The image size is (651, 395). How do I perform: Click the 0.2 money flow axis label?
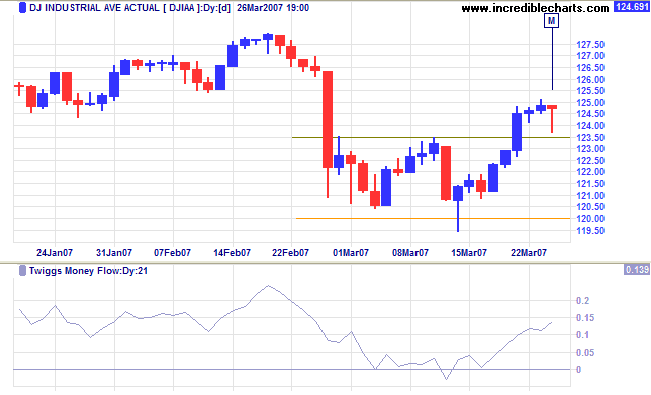[x=582, y=301]
